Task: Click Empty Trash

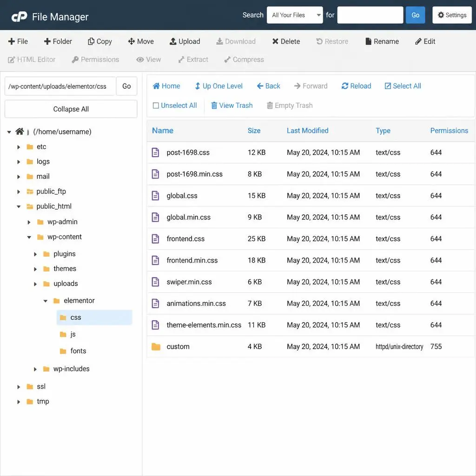Action: pos(290,106)
